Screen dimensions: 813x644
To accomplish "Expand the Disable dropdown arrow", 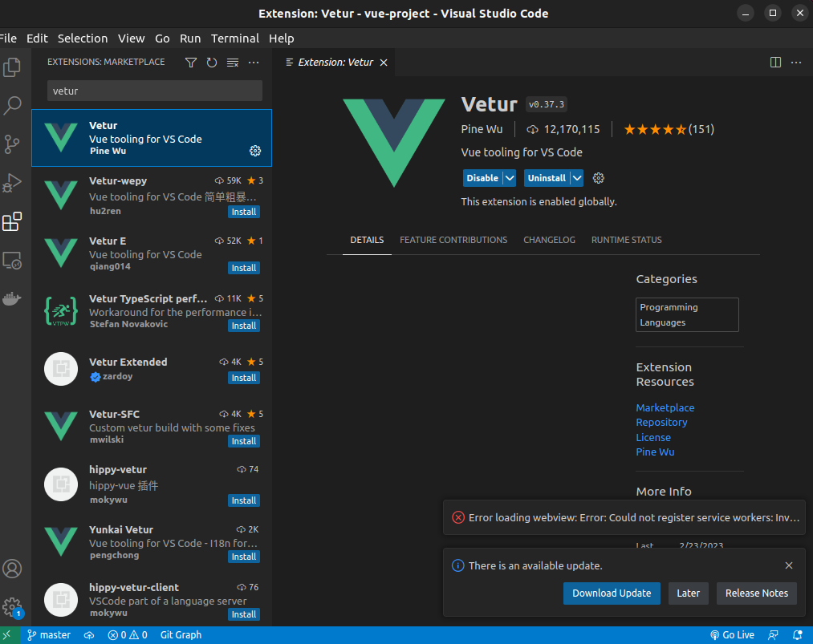I will click(x=510, y=178).
